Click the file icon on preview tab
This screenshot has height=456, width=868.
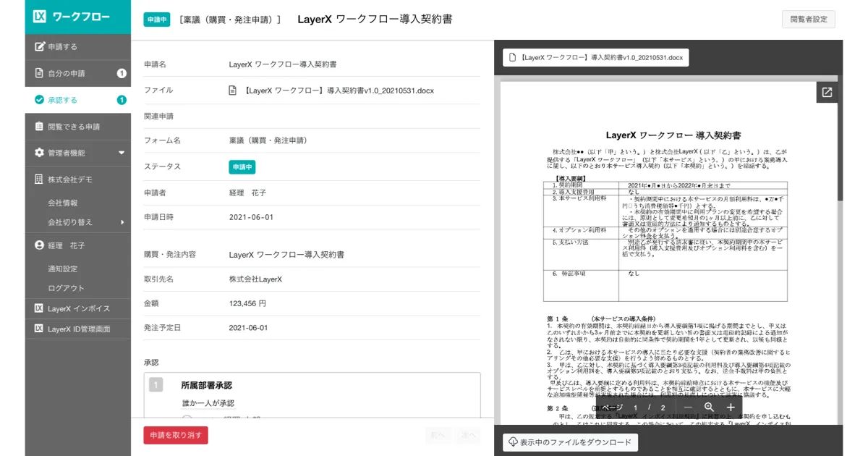click(513, 56)
